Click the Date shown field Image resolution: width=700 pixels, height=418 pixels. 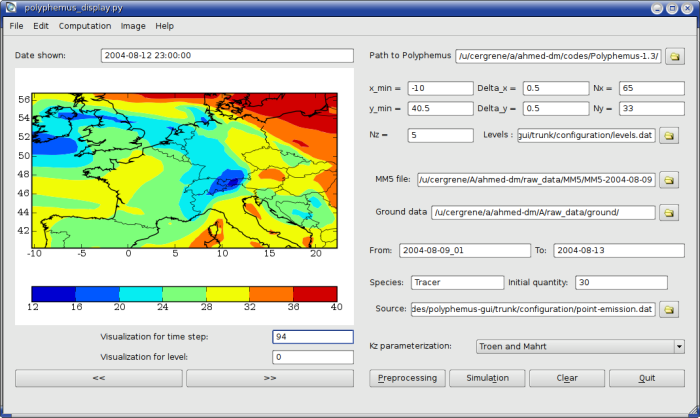click(227, 55)
